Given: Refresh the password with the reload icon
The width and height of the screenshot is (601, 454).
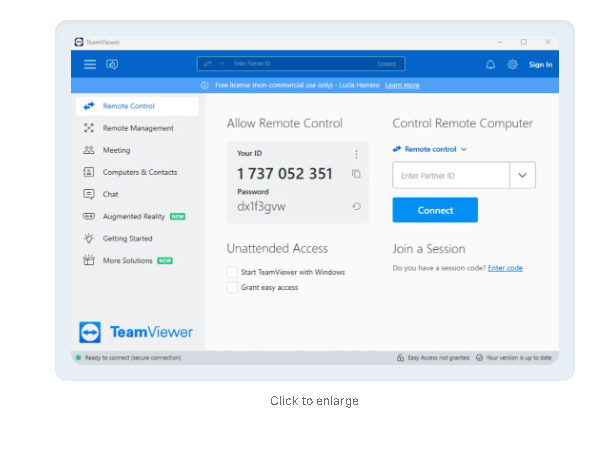Looking at the screenshot, I should (356, 206).
